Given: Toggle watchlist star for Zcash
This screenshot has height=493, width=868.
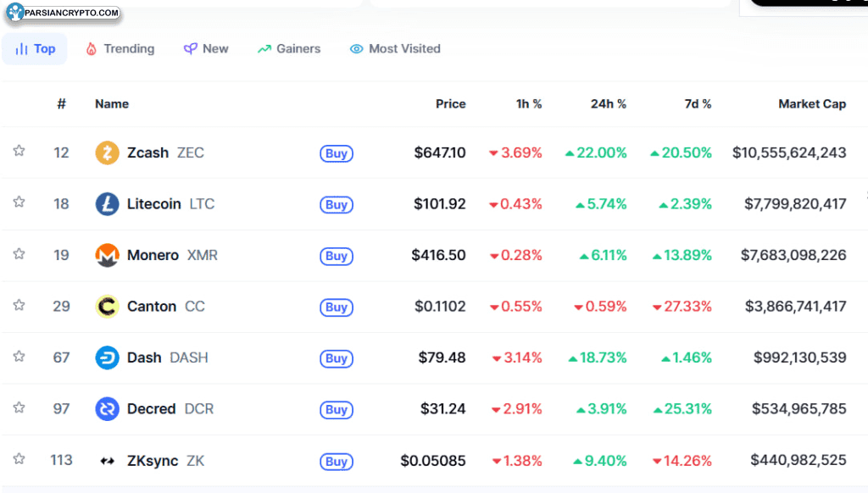Looking at the screenshot, I should (x=19, y=152).
